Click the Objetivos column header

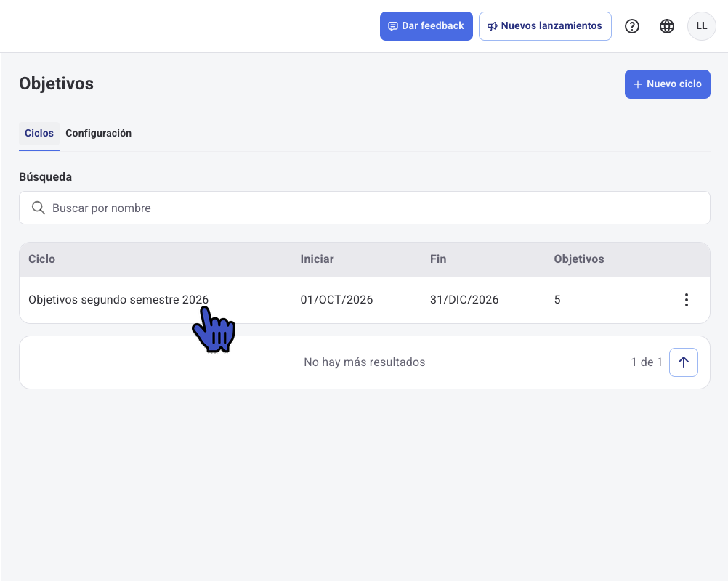[x=579, y=259]
